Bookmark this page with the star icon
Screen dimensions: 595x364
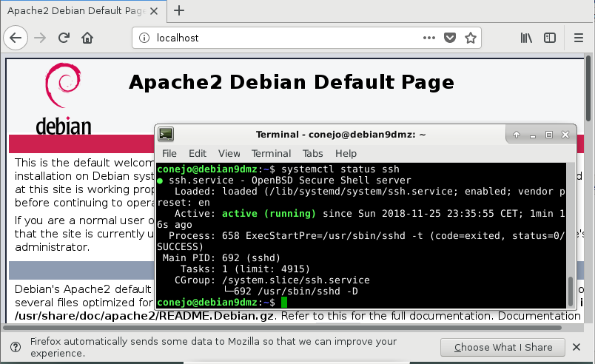click(471, 38)
